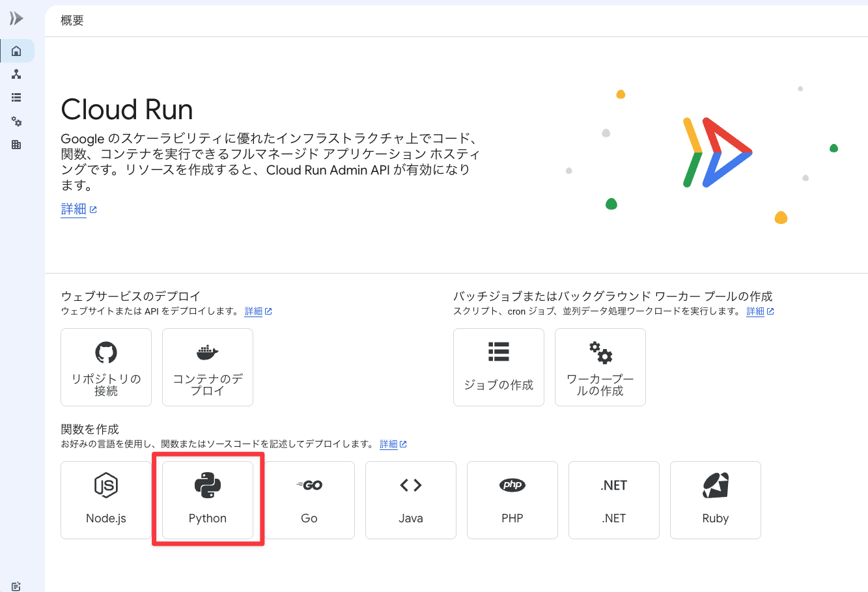Click the Cloud Run logo in sidebar

16,19
